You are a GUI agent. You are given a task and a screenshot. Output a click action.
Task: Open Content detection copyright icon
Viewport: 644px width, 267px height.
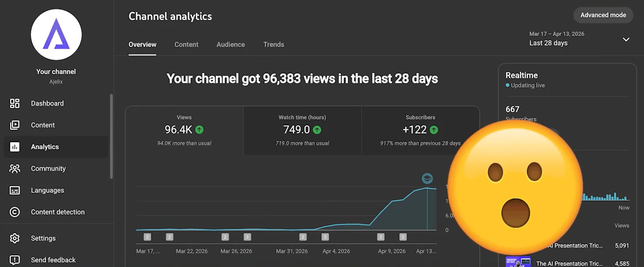tap(15, 213)
